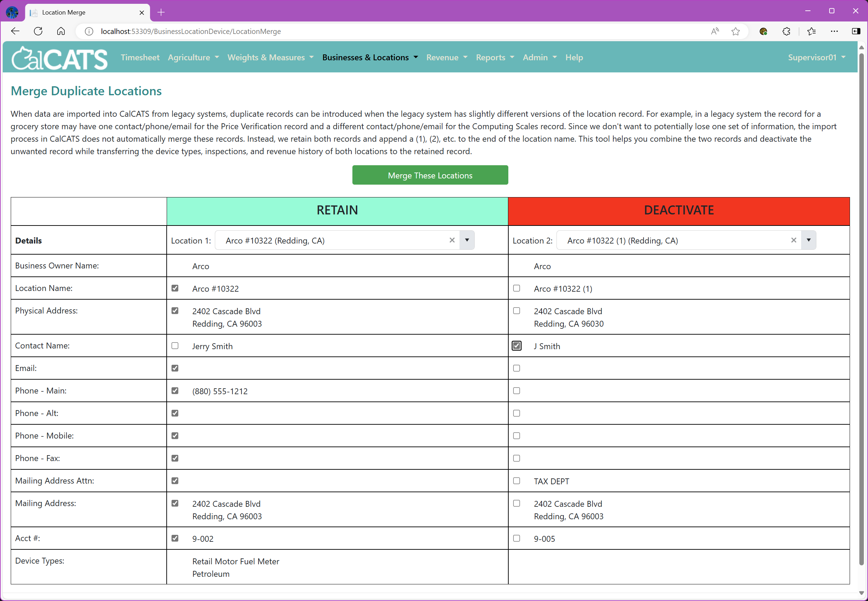Screen dimensions: 868x601
Task: Click Petroleum device type text
Action: (211, 574)
